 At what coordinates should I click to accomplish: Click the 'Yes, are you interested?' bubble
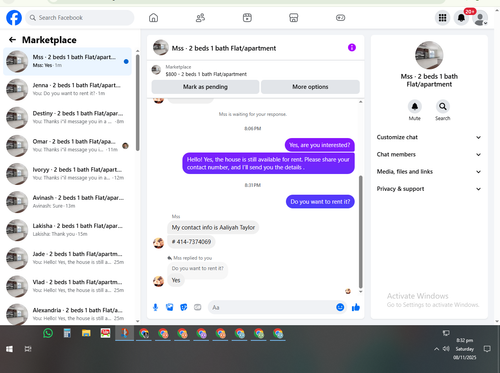pos(320,145)
